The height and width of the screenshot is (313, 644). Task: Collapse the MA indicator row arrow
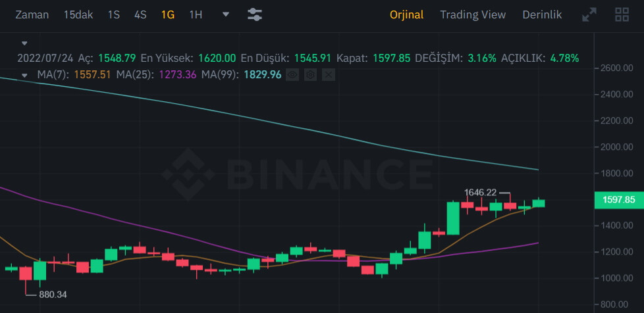click(25, 75)
